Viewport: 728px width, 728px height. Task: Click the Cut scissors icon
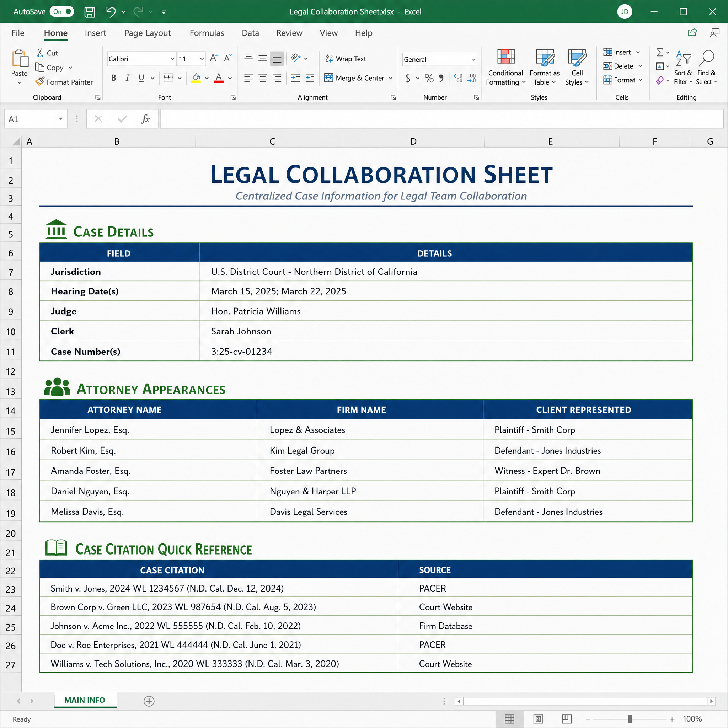pyautogui.click(x=39, y=53)
